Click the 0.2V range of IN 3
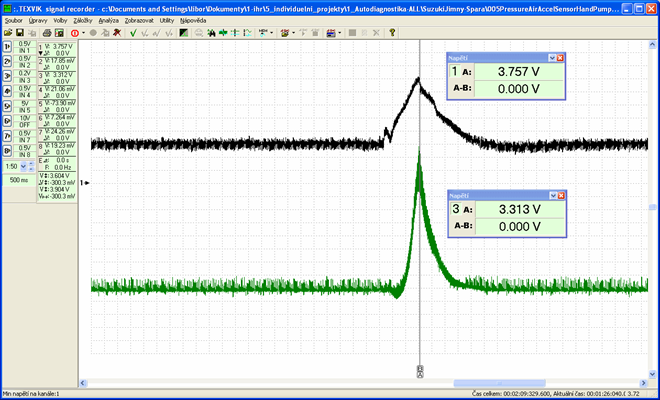The height and width of the screenshot is (400, 660). 25,73
